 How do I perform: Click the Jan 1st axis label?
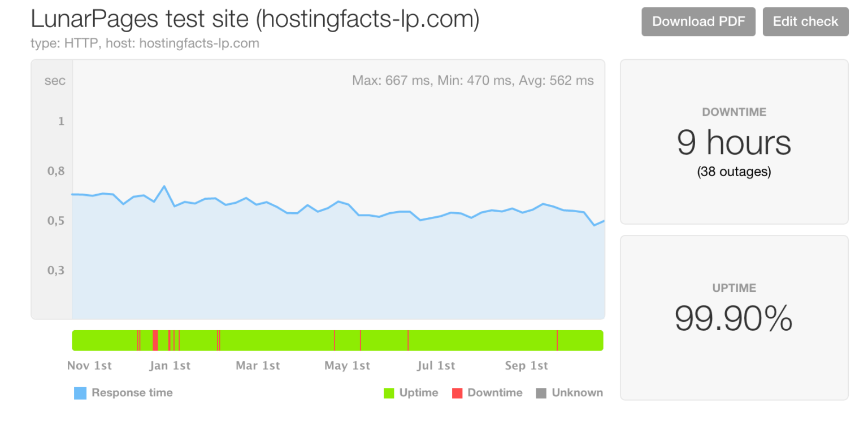(x=170, y=366)
